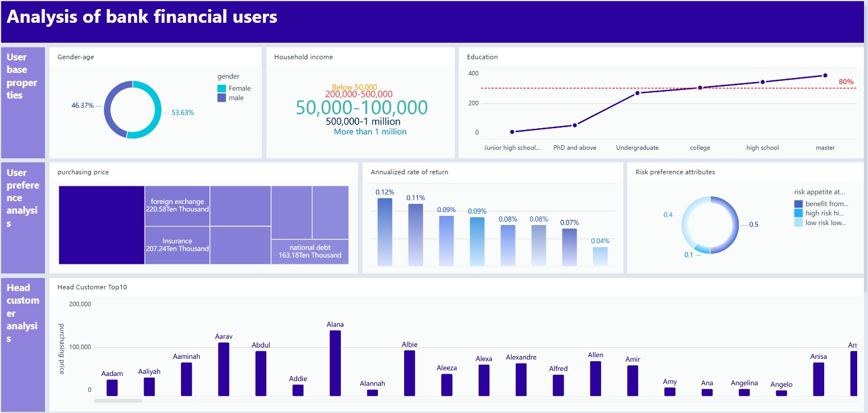868x413 pixels.
Task: Click the Household income panel title
Action: tap(303, 57)
